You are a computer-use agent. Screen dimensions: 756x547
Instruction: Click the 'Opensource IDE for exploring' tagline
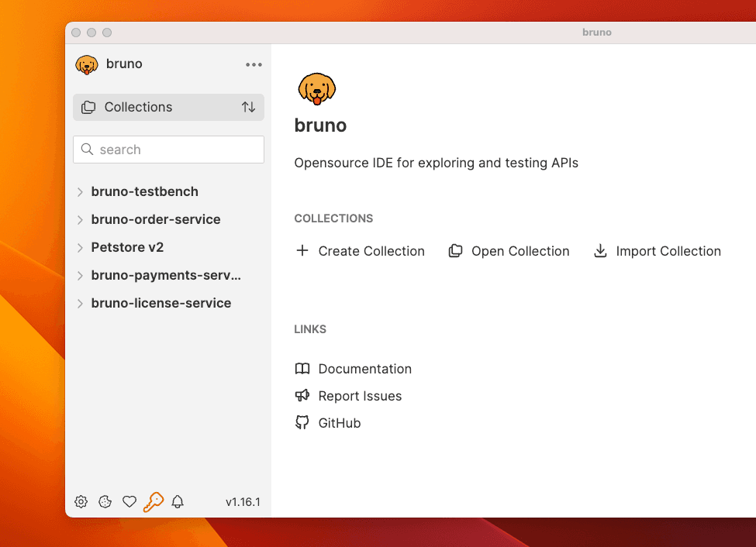coord(437,163)
